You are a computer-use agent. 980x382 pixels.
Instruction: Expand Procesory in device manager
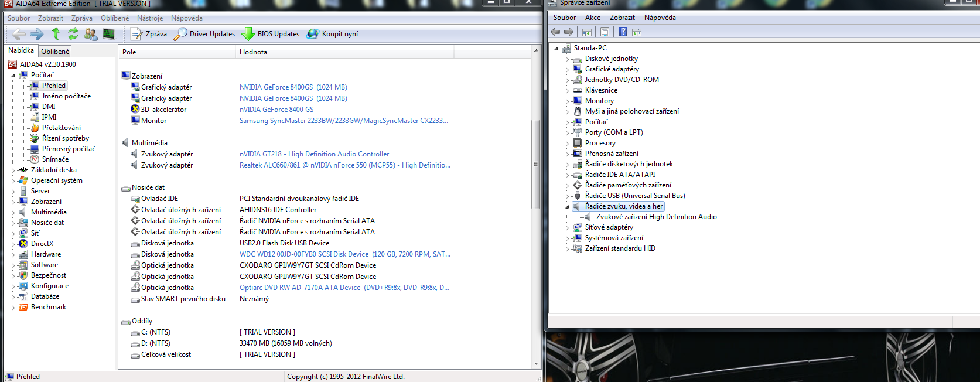(567, 144)
